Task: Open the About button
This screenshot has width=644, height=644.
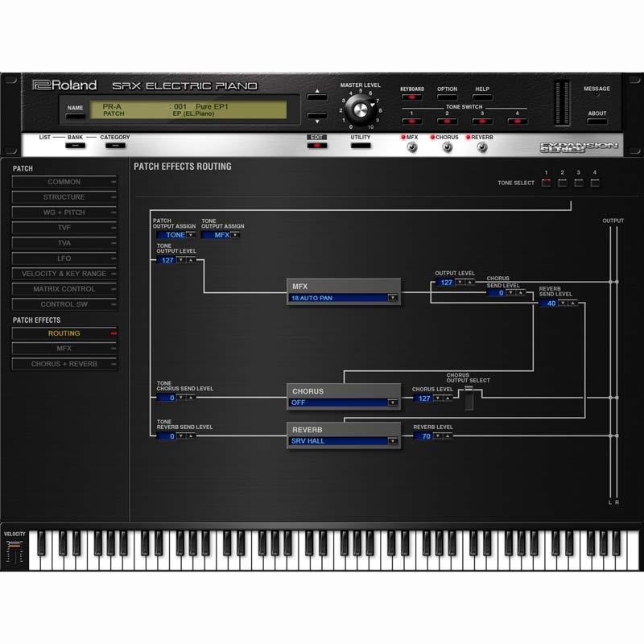Action: 597,122
